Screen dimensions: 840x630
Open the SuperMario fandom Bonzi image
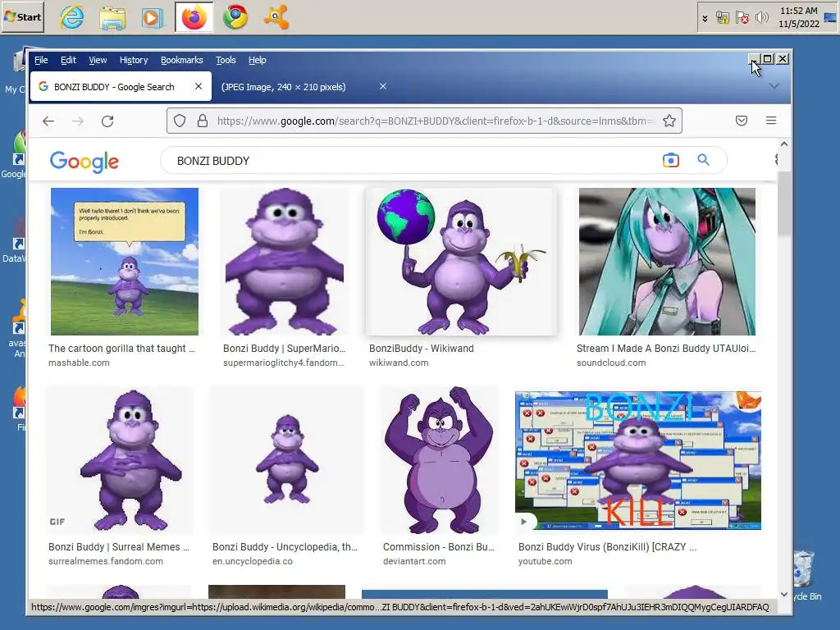point(285,262)
